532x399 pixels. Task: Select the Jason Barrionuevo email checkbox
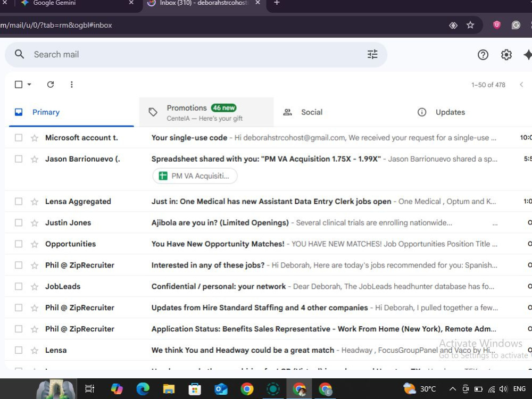point(19,159)
